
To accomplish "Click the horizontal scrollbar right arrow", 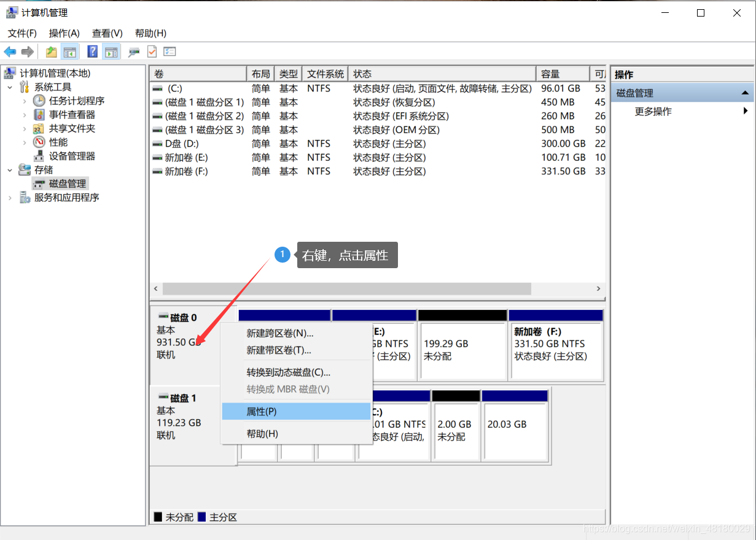I will point(598,288).
